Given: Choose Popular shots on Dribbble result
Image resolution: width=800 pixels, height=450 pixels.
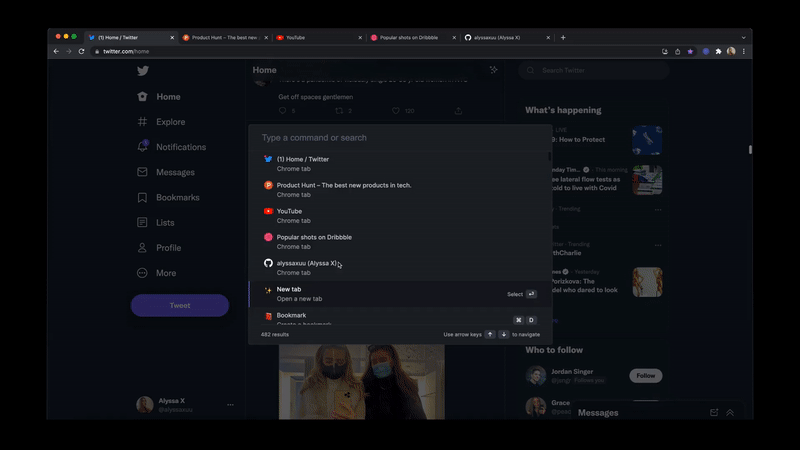Looking at the screenshot, I should click(x=400, y=241).
